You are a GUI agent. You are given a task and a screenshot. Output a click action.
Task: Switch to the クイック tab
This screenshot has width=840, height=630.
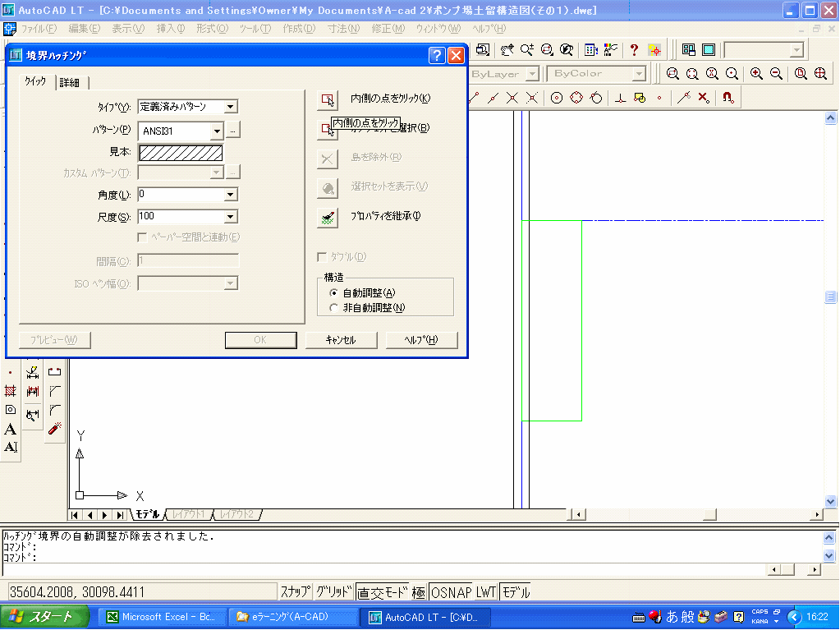click(x=35, y=81)
